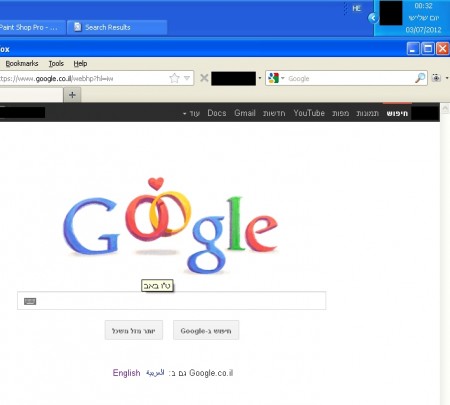This screenshot has height=405, width=450.
Task: Open Gmail from the Google bar
Action: pos(245,113)
